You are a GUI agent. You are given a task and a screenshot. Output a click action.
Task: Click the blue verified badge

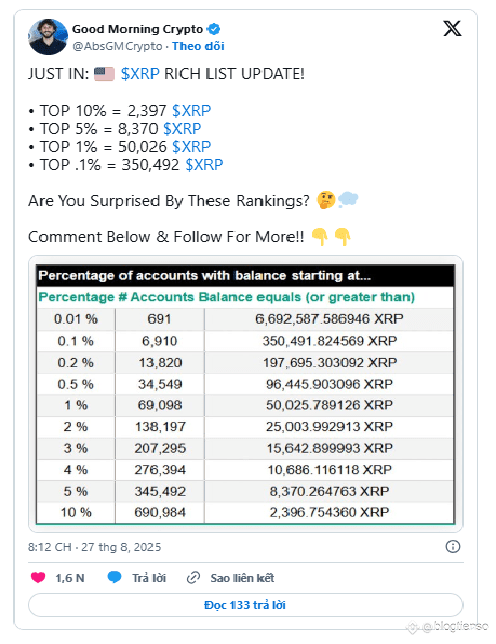(x=214, y=29)
